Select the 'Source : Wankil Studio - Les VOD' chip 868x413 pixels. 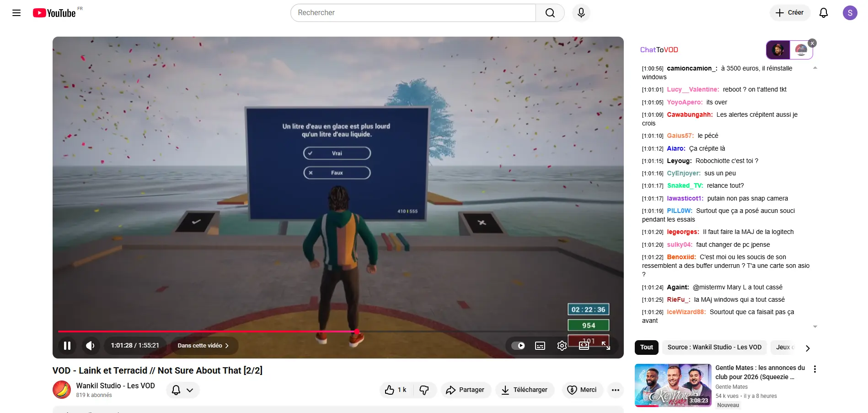coord(714,348)
